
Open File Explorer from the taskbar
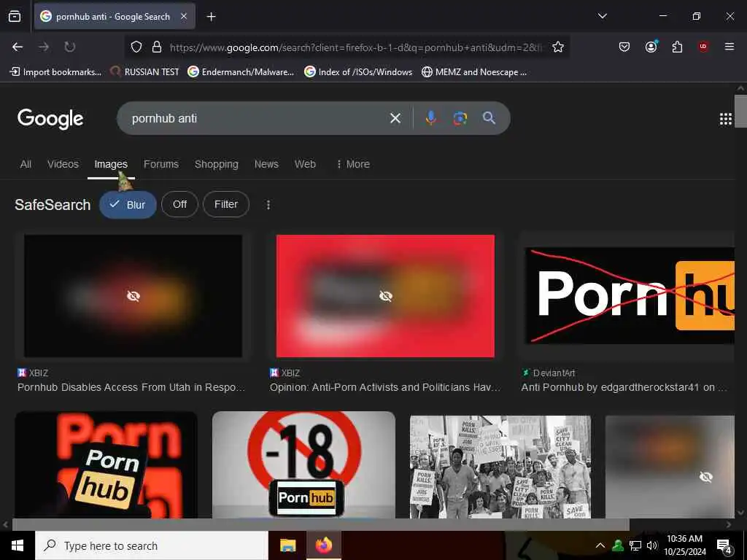(x=287, y=545)
